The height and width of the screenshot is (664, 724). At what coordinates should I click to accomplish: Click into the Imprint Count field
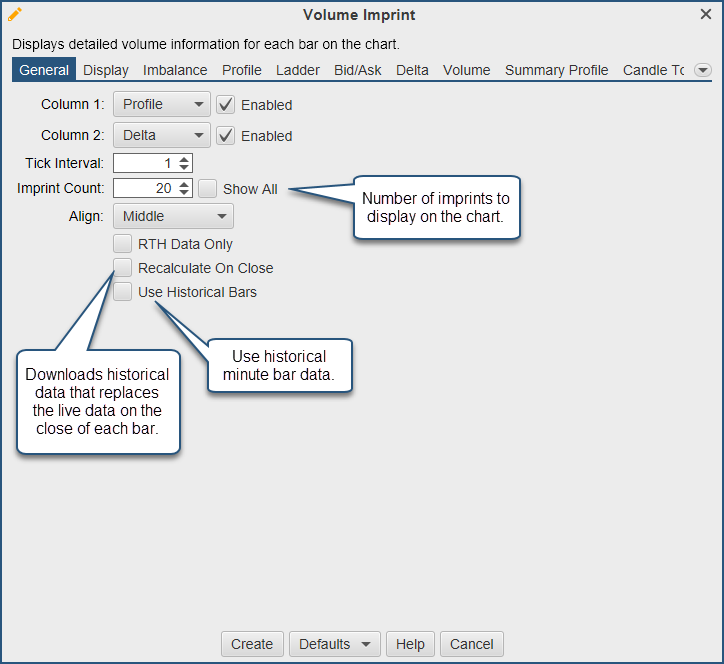(x=144, y=188)
